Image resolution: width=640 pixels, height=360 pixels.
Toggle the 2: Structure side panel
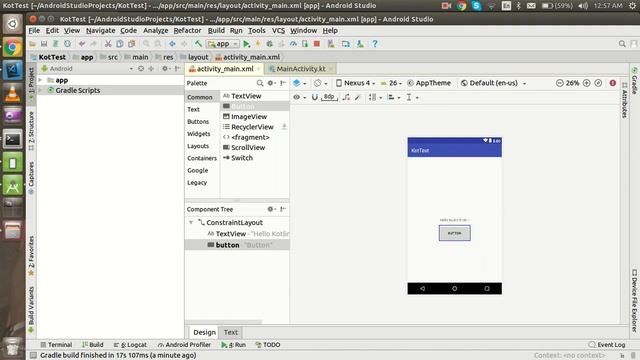31,131
